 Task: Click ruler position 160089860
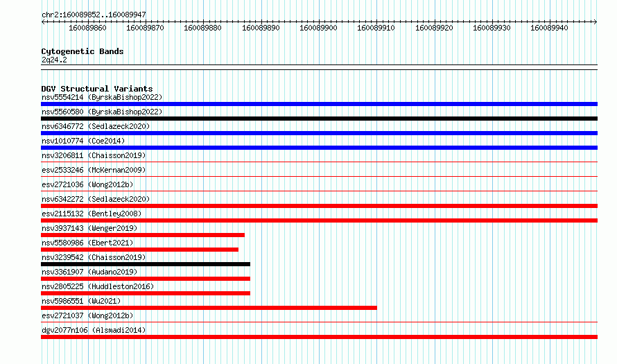pos(87,28)
